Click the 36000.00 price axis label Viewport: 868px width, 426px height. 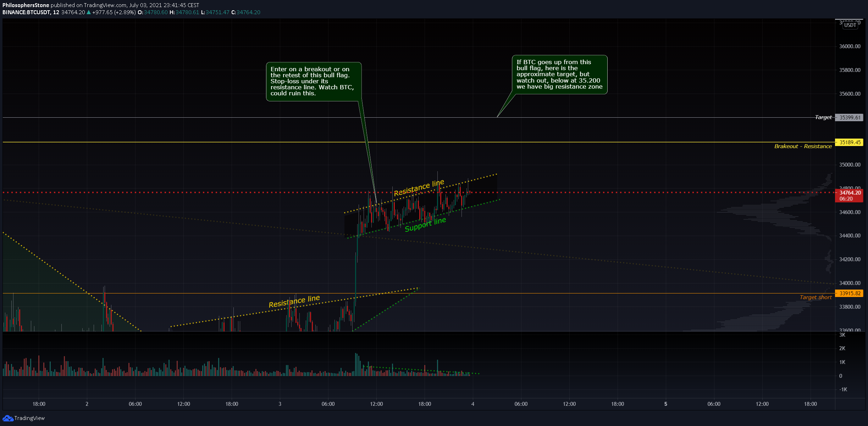coord(850,46)
